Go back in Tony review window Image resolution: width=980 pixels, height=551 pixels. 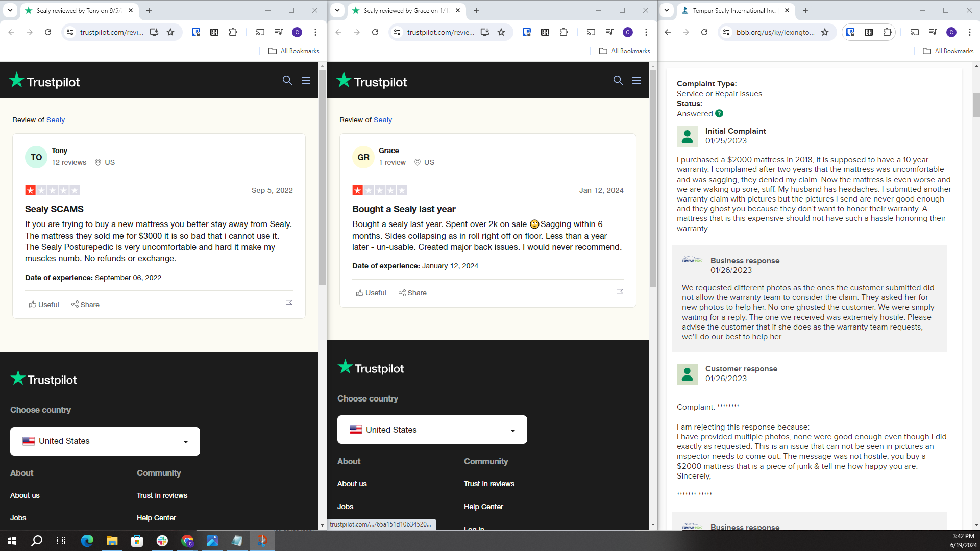pos(11,32)
